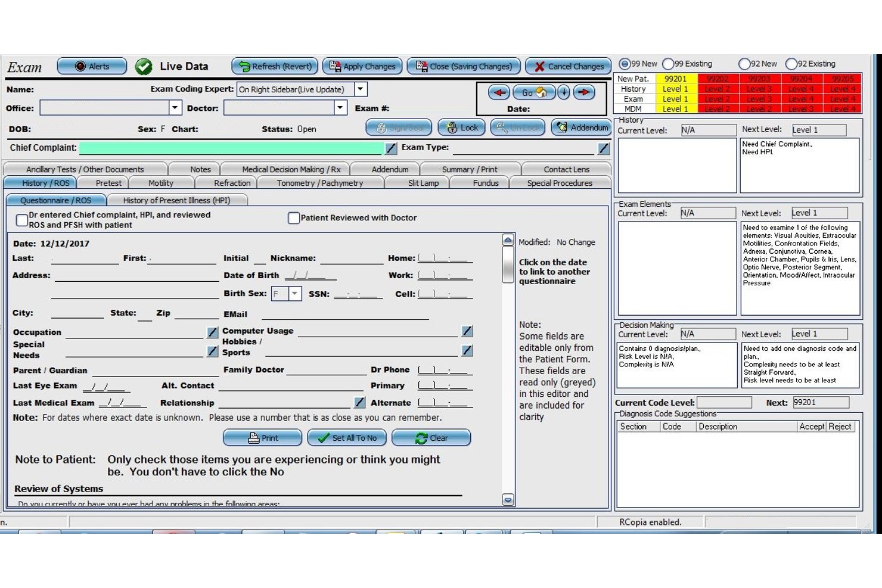Check Dr entered Chief complaint checkbox
Screen dimensions: 882x588
22,220
